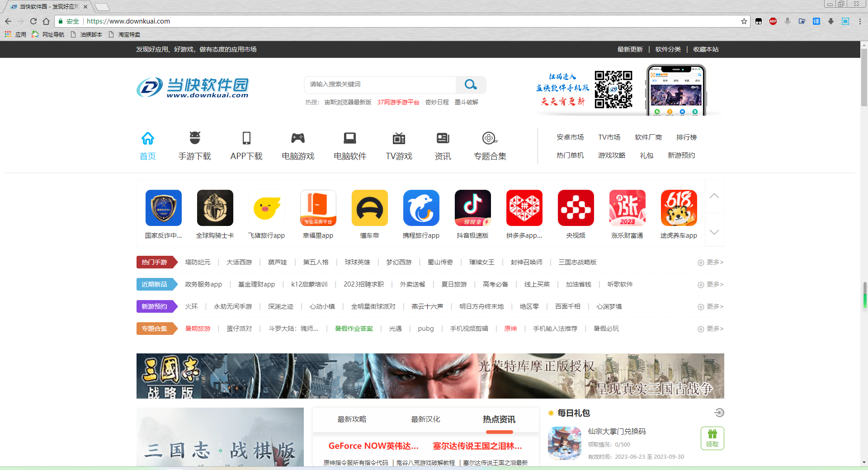The width and height of the screenshot is (868, 470).
Task: Open the 抖音极速版 app icon
Action: click(472, 208)
